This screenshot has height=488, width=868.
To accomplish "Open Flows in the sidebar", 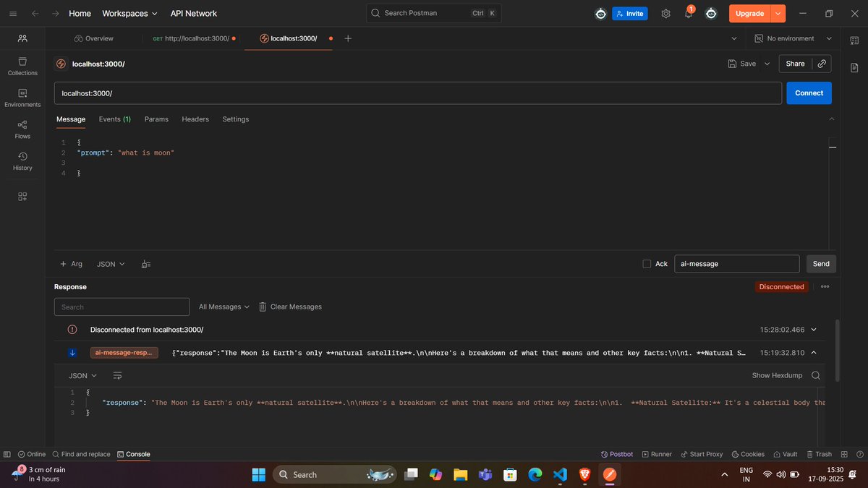I will point(22,130).
